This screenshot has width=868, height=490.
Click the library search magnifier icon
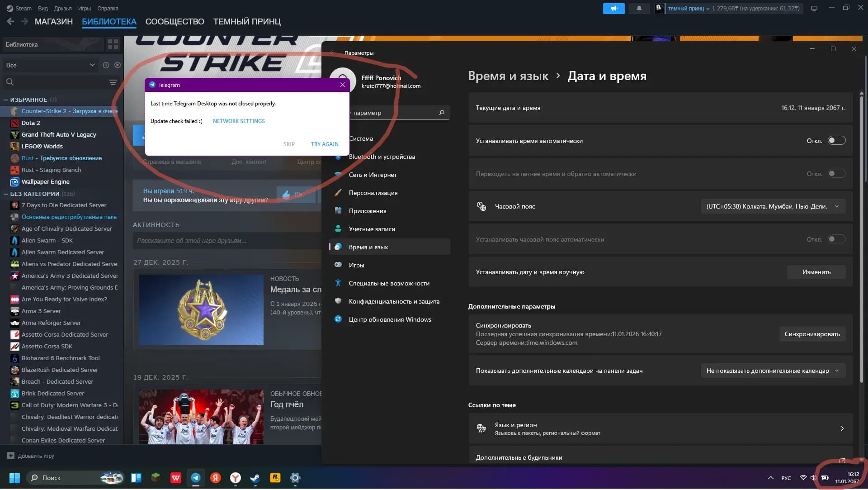[10, 82]
